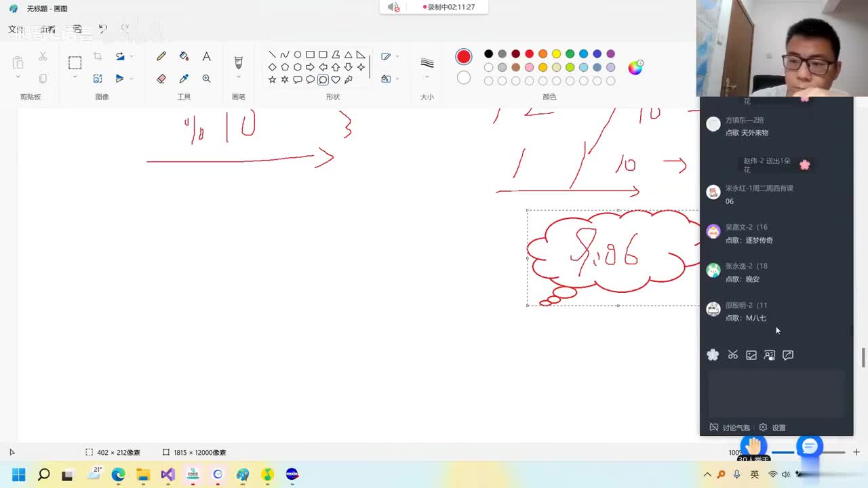Open the Rotate dropdown arrow

tap(132, 57)
